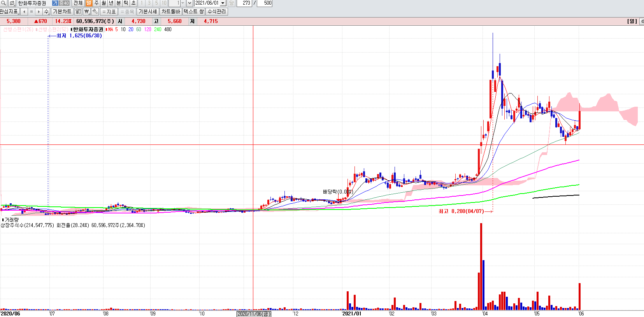This screenshot has height=317, width=644.
Task: Click the low price 4,715
Action: pos(211,21)
